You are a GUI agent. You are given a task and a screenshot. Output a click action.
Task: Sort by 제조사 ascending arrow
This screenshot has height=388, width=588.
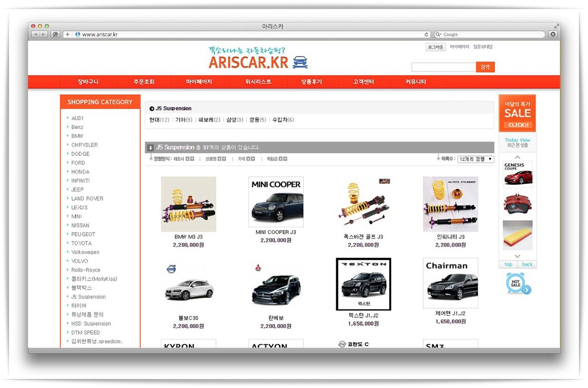[x=187, y=159]
